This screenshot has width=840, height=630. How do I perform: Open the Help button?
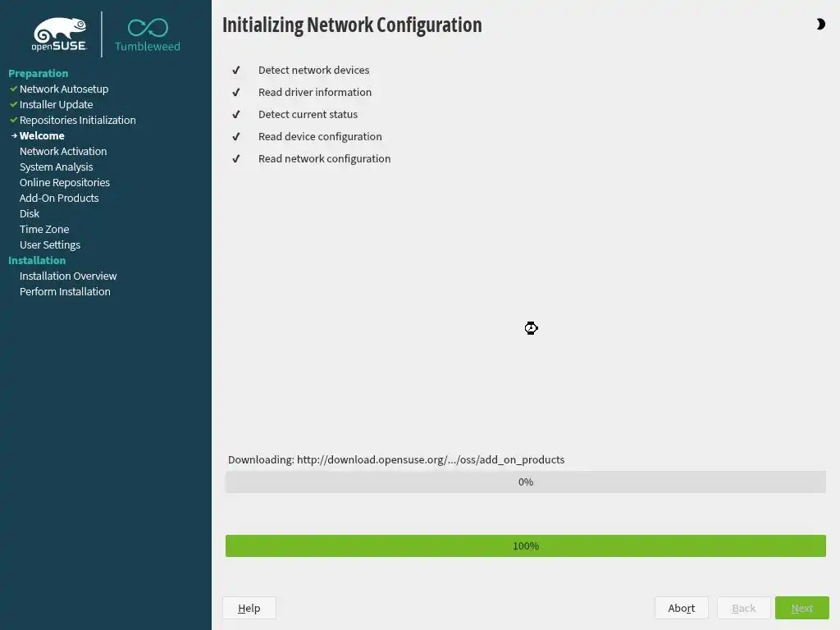click(249, 608)
